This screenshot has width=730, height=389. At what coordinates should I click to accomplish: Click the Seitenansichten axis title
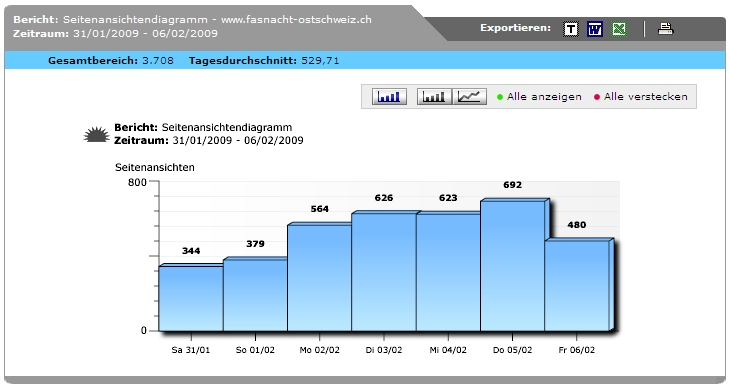click(155, 168)
